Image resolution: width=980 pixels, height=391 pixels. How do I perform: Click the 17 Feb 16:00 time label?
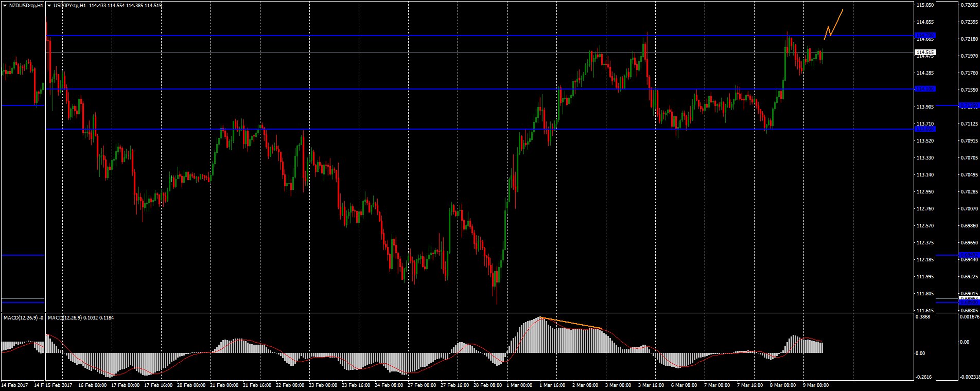point(159,385)
